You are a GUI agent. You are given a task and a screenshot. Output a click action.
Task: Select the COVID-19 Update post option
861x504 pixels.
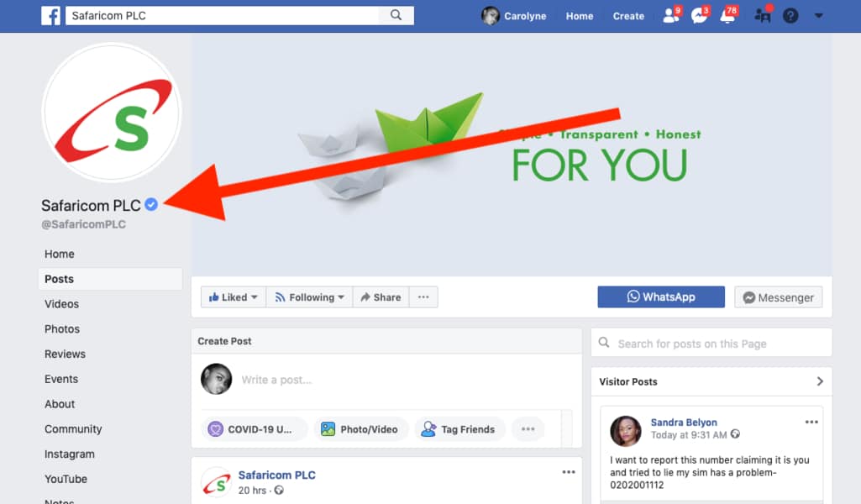pos(255,428)
